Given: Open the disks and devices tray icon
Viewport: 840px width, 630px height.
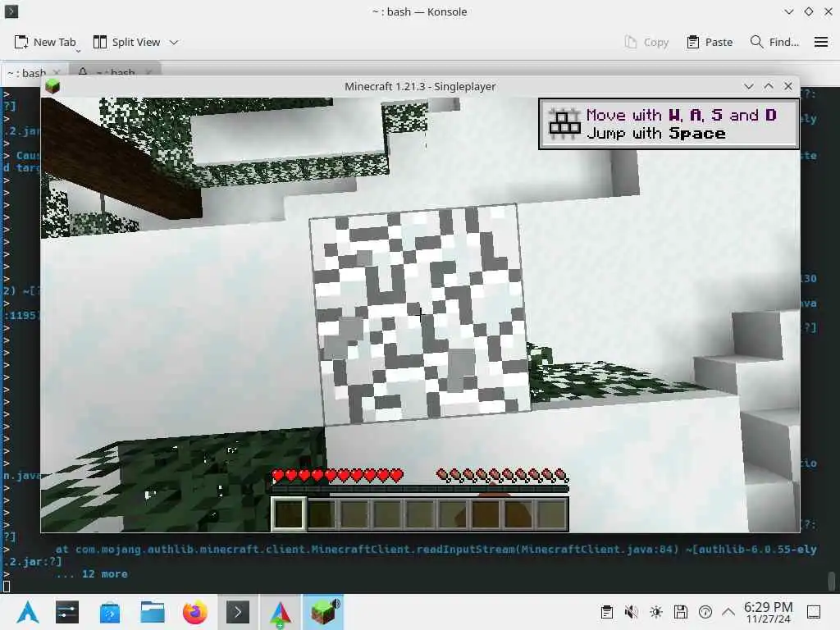Looking at the screenshot, I should pos(681,612).
